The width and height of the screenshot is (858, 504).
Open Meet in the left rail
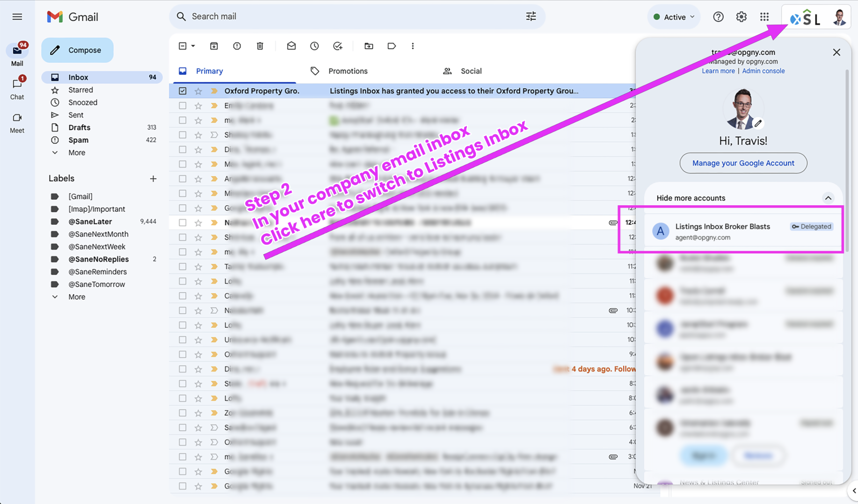(x=17, y=123)
